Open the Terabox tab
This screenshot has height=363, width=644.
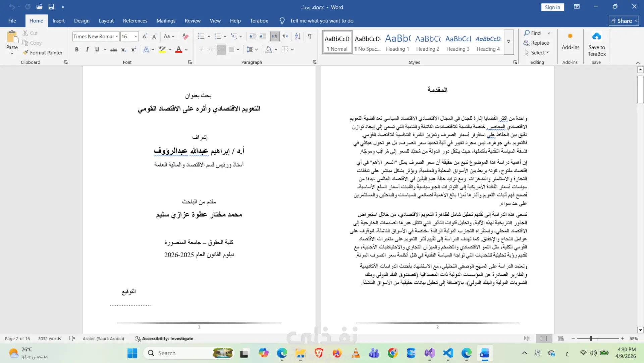tap(259, 21)
